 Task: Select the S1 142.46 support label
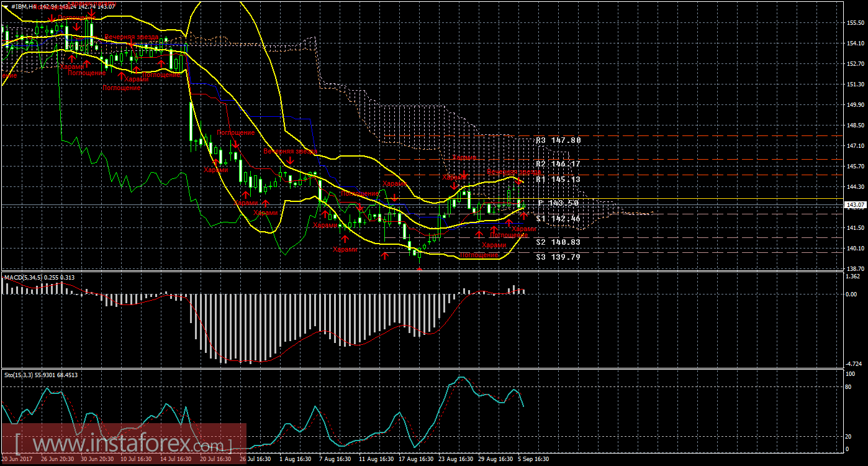coord(558,219)
